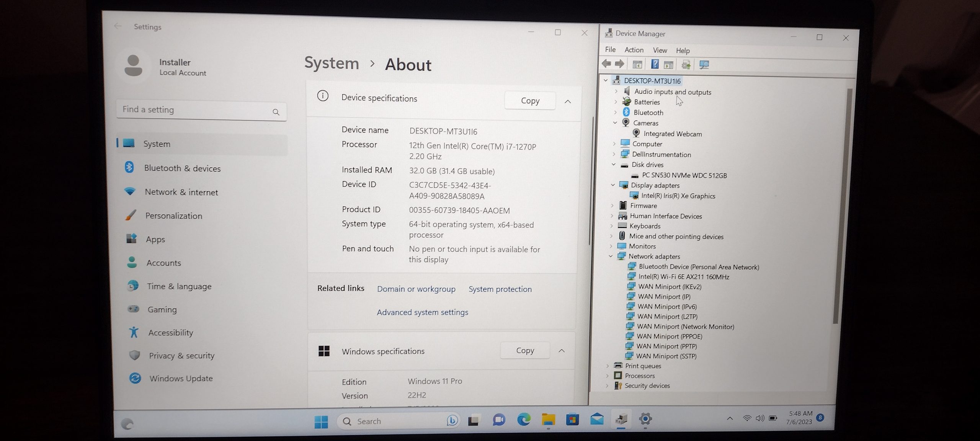Open Mail app from taskbar

click(597, 420)
